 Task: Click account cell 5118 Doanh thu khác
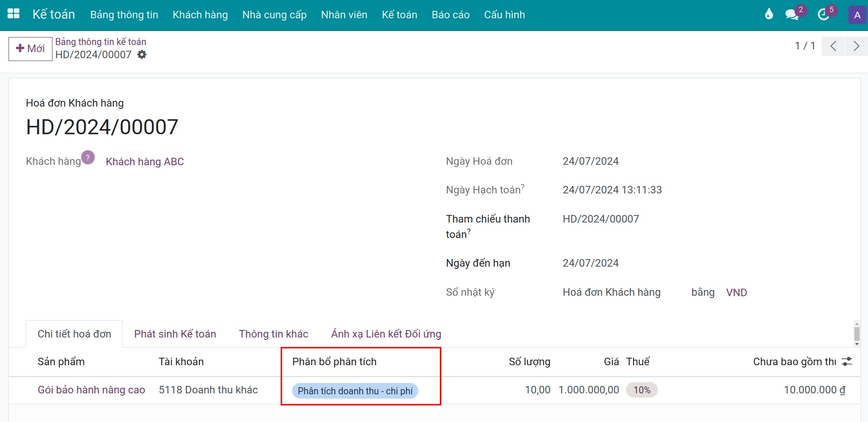pyautogui.click(x=208, y=390)
